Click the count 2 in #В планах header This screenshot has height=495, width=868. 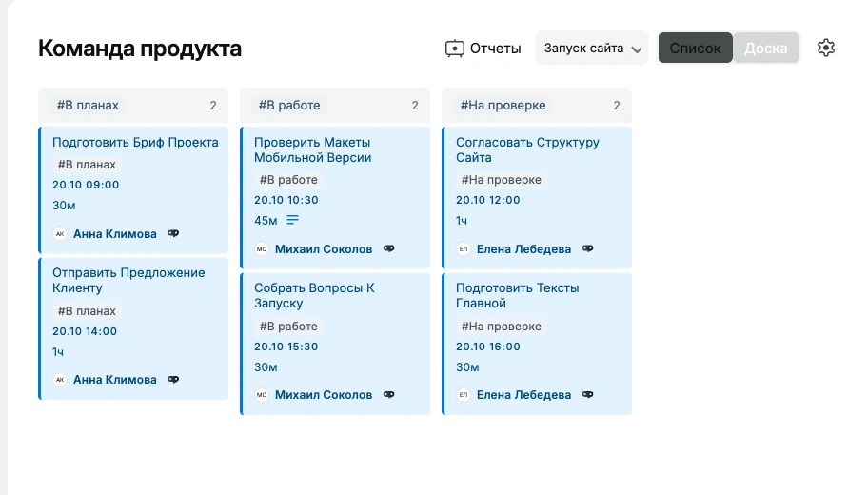[213, 106]
